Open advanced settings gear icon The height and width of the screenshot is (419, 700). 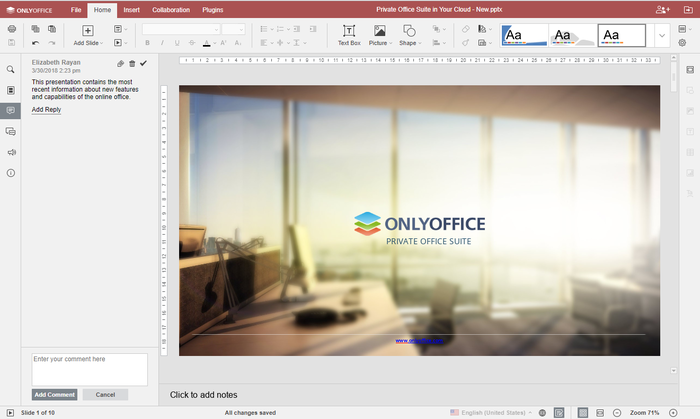682,43
